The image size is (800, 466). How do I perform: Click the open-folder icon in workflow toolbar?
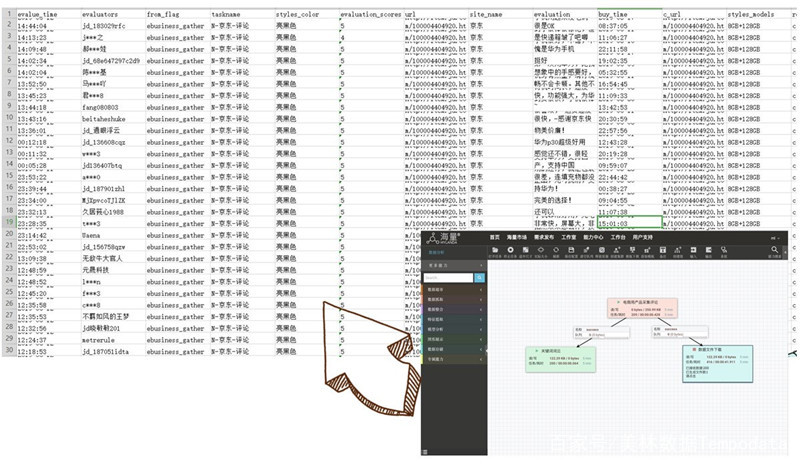495,250
